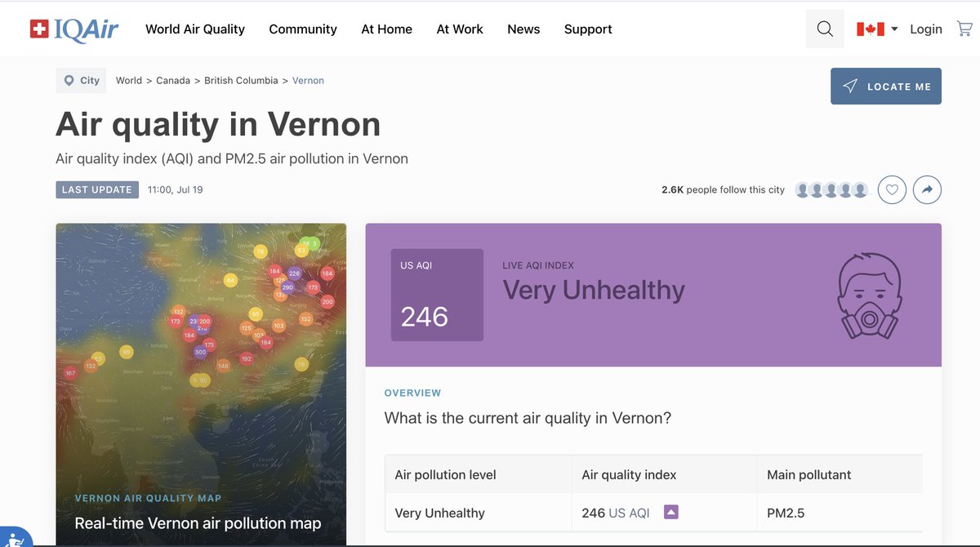Go to British Columbia breadcrumb
Screen dimensions: 980x547
[241, 81]
